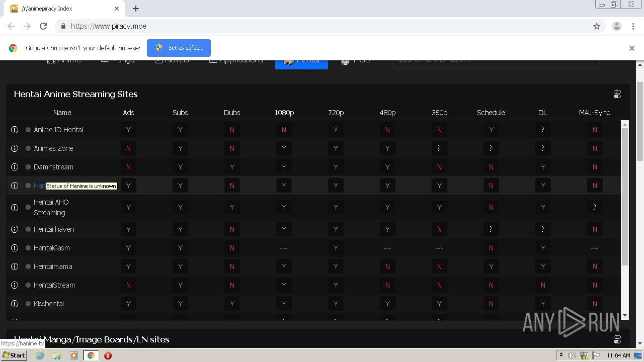Viewport: 644px width, 362px height.
Task: Launch Internet Explorer from taskbar
Action: coord(40,355)
